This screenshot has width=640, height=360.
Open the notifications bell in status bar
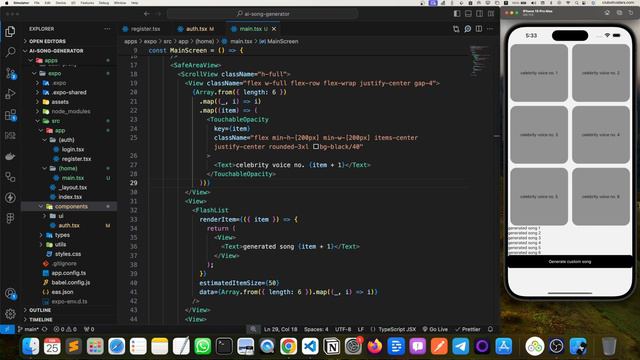490,329
